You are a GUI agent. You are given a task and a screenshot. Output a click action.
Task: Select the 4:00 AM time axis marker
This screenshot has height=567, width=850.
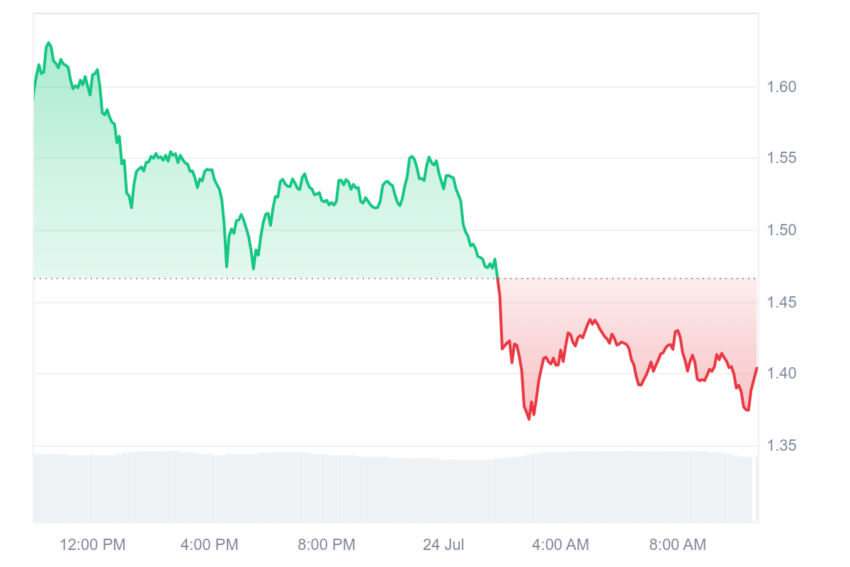pyautogui.click(x=561, y=544)
